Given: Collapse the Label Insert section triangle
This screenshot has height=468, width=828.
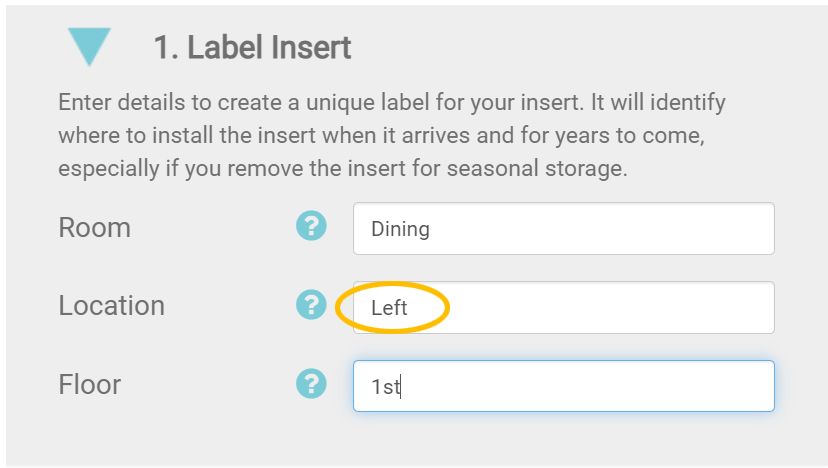Looking at the screenshot, I should point(89,46).
